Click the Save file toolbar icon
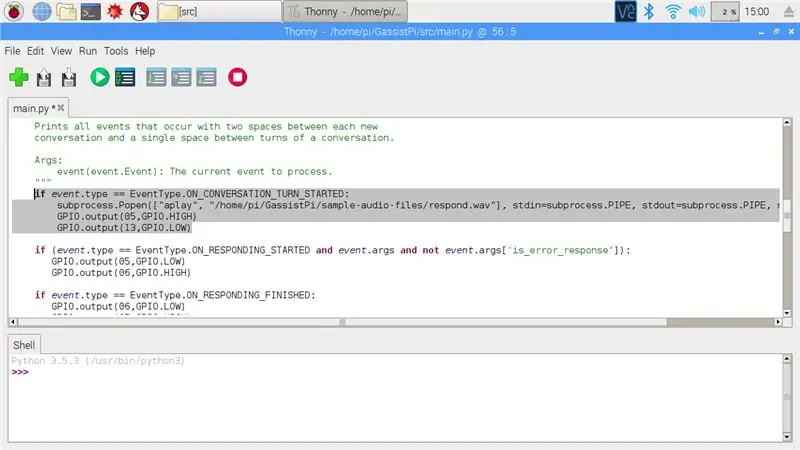The width and height of the screenshot is (800, 450). click(69, 78)
